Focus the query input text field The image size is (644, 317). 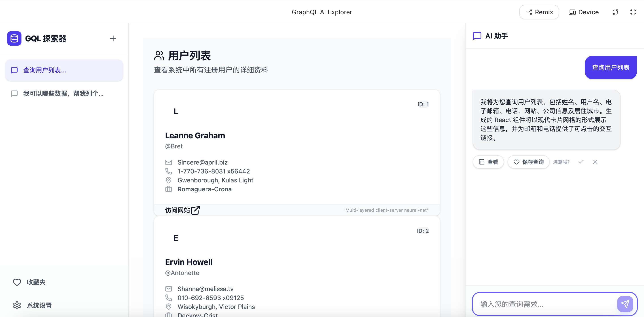click(x=545, y=304)
